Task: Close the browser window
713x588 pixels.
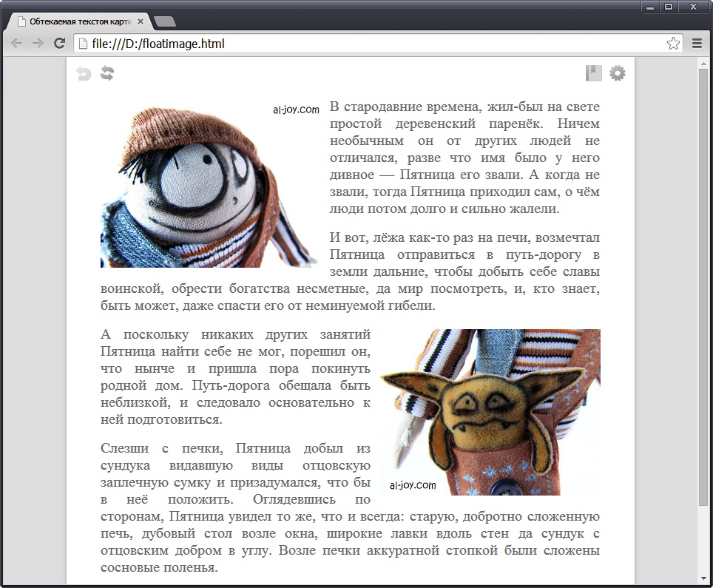Action: pyautogui.click(x=694, y=7)
